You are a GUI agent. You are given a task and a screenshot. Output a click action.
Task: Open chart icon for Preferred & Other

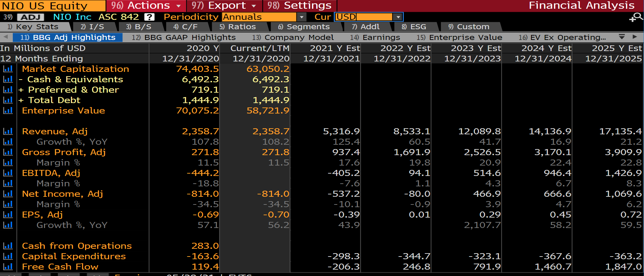(x=8, y=90)
